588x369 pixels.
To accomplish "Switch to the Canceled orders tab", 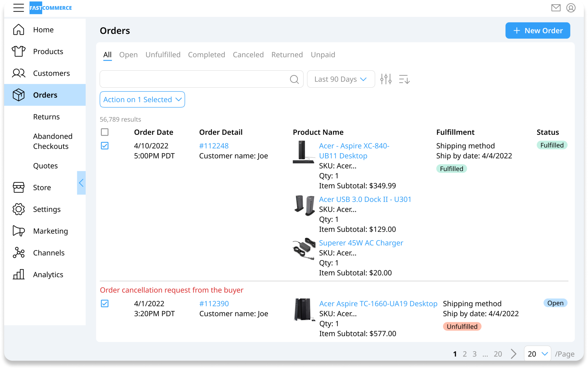I will [x=248, y=54].
